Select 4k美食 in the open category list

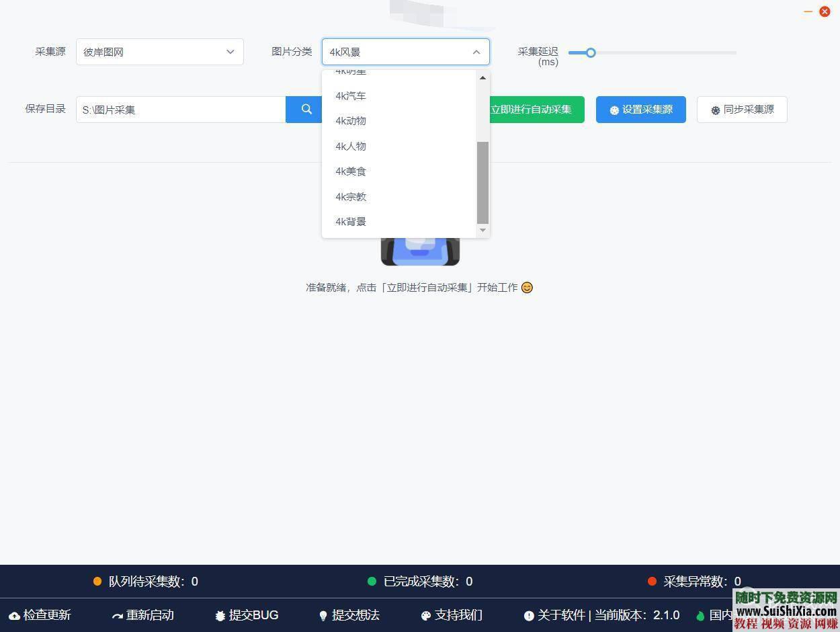350,171
